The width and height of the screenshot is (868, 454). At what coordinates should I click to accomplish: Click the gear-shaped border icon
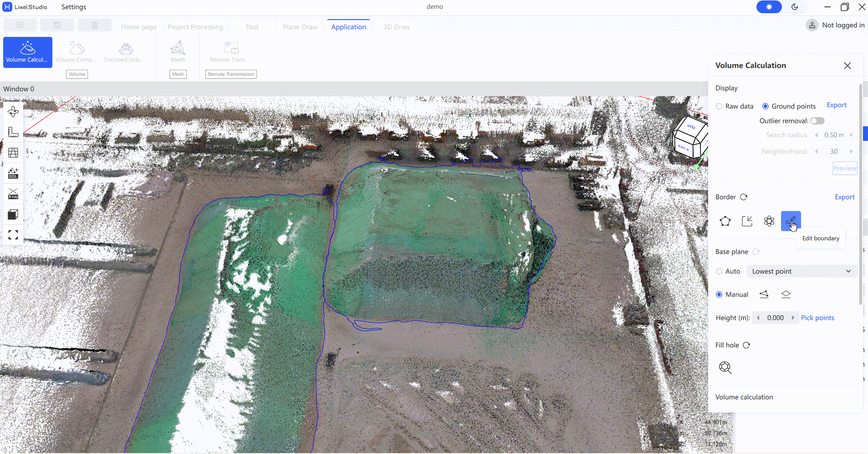point(769,221)
